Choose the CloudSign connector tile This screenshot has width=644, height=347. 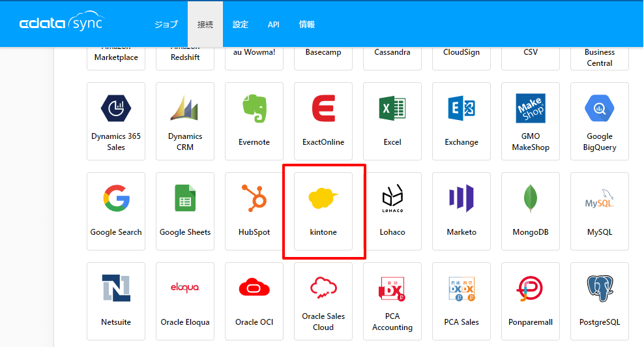(x=461, y=57)
